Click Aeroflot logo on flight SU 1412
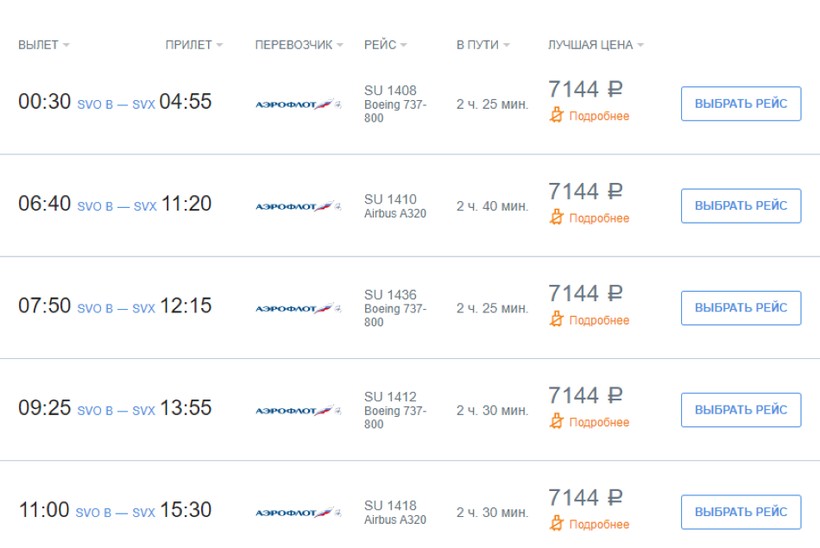Image resolution: width=820 pixels, height=548 pixels. 297,410
